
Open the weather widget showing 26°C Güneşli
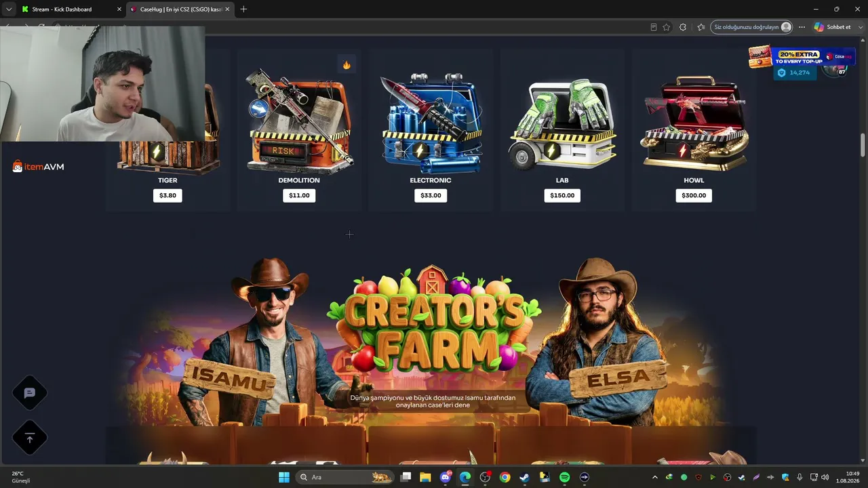coord(20,477)
